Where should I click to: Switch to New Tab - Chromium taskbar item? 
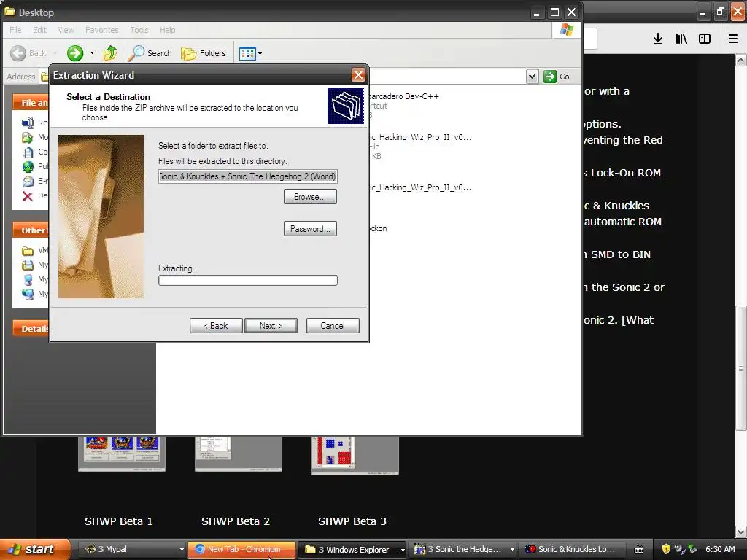pyautogui.click(x=241, y=549)
